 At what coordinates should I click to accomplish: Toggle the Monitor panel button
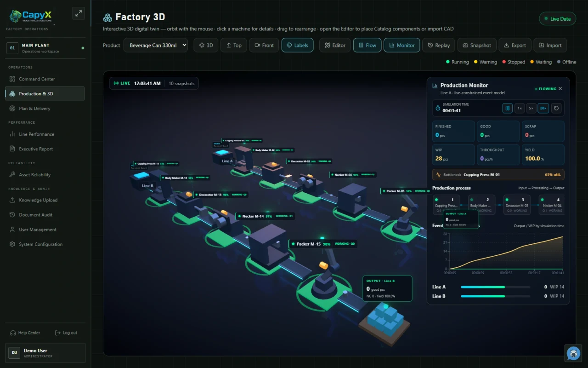tap(401, 45)
